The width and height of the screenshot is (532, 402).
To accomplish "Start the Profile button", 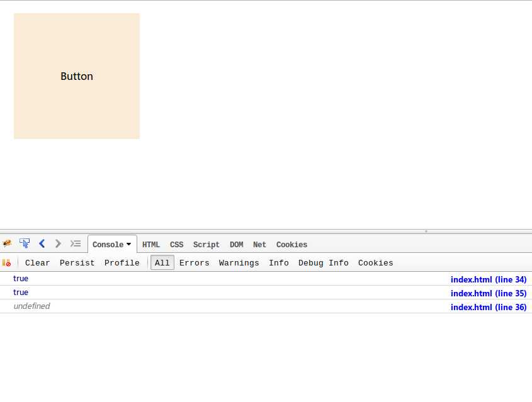I will pos(122,263).
